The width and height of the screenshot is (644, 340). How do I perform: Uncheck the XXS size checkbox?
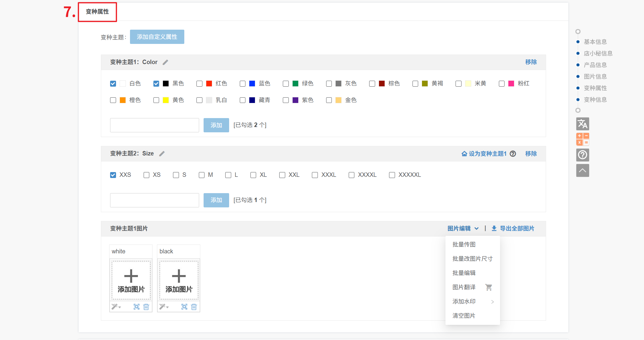coord(113,175)
